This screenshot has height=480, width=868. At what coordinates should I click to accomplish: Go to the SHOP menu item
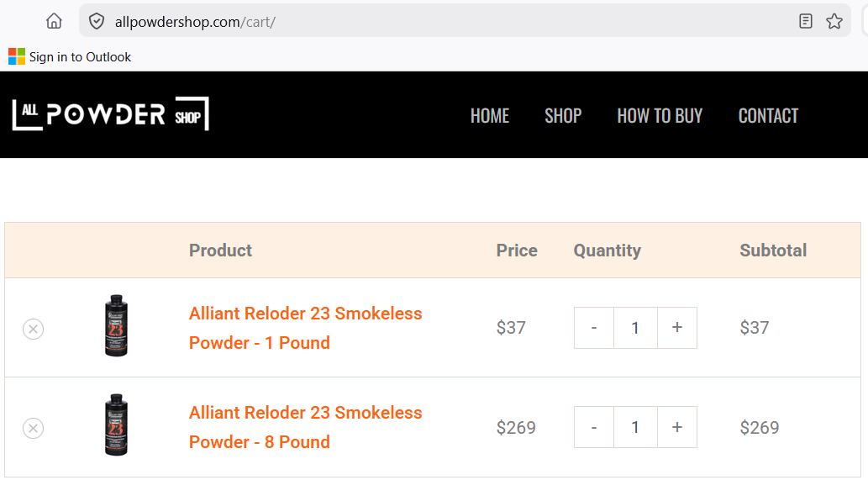point(562,115)
